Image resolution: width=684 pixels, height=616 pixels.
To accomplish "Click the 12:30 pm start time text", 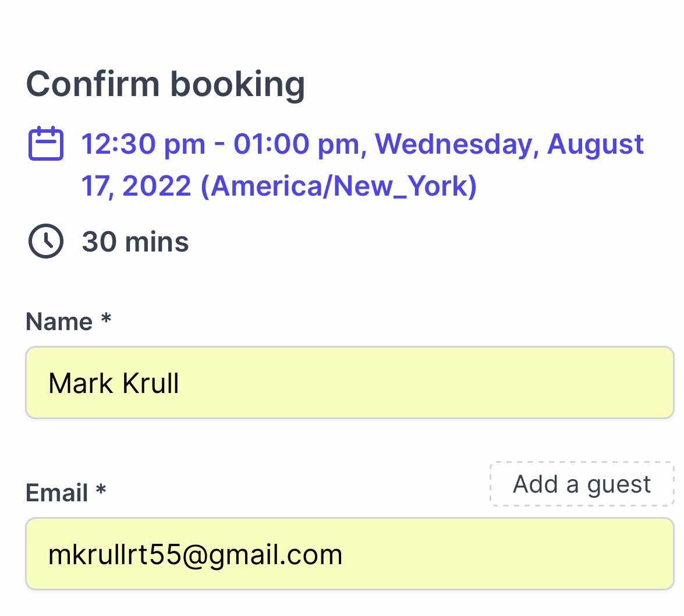I will pos(143,144).
